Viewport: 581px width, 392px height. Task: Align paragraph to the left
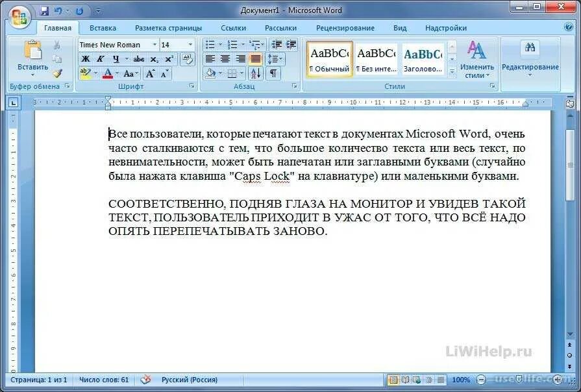(210, 59)
